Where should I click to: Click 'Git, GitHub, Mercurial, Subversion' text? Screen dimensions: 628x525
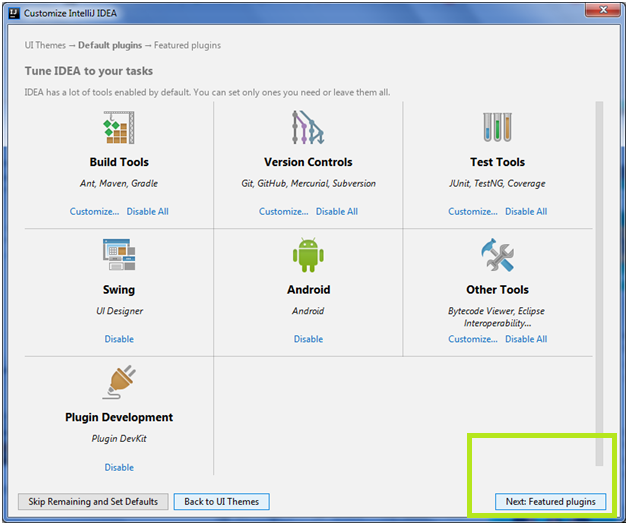pos(308,183)
